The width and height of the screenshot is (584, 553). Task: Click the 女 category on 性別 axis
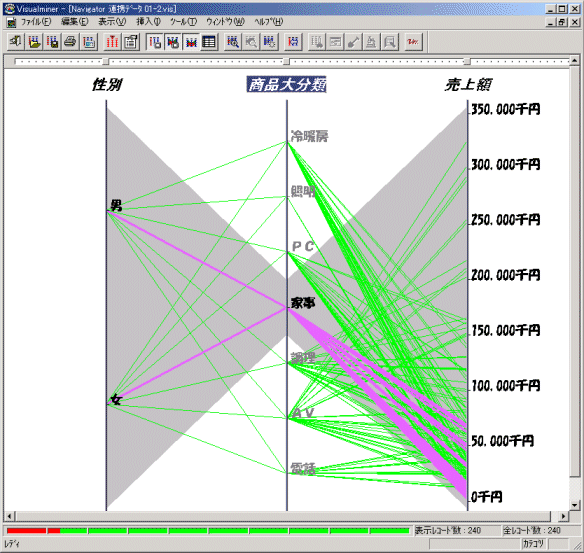coord(116,400)
